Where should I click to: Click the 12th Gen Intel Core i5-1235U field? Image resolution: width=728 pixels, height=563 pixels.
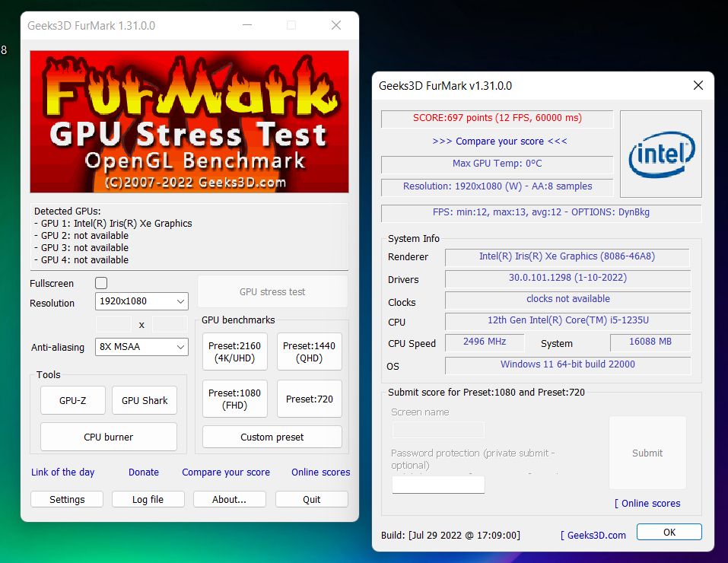[567, 321]
